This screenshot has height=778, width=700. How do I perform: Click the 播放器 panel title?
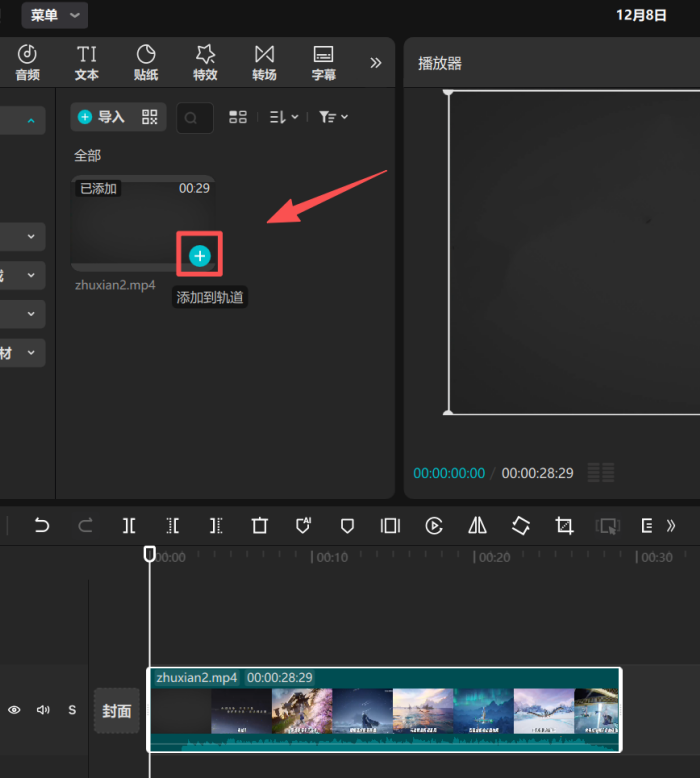coord(440,64)
